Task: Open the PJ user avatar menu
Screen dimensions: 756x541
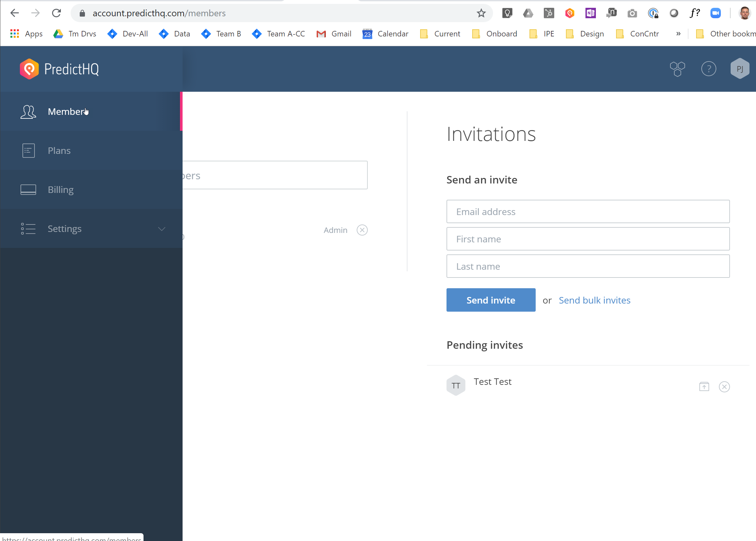Action: point(740,69)
